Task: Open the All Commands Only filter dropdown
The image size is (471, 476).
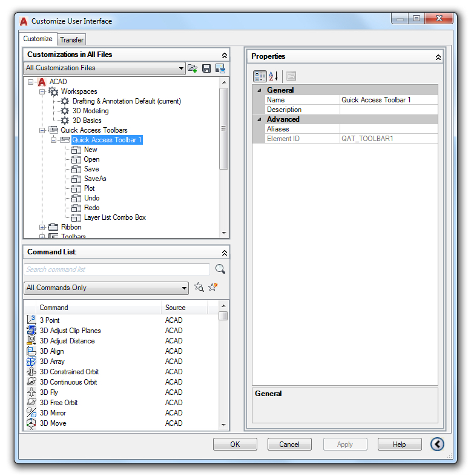Action: (106, 288)
